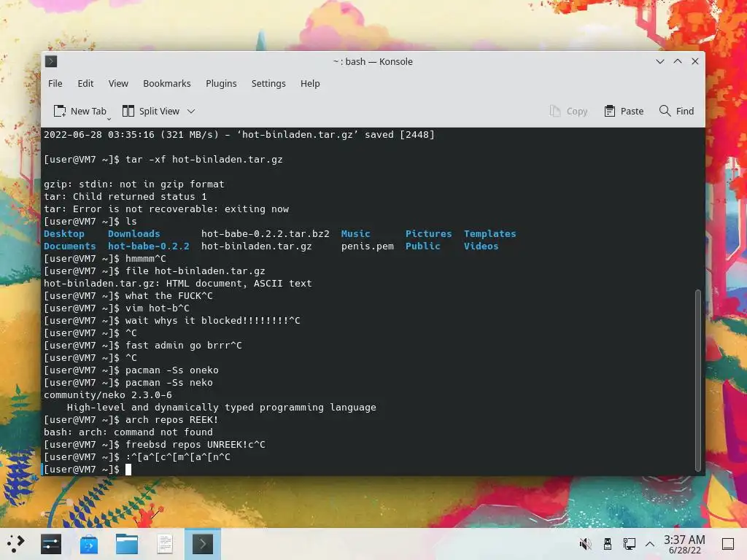
Task: Click 'pacman -Ss oneko' command line
Action: [x=172, y=370]
